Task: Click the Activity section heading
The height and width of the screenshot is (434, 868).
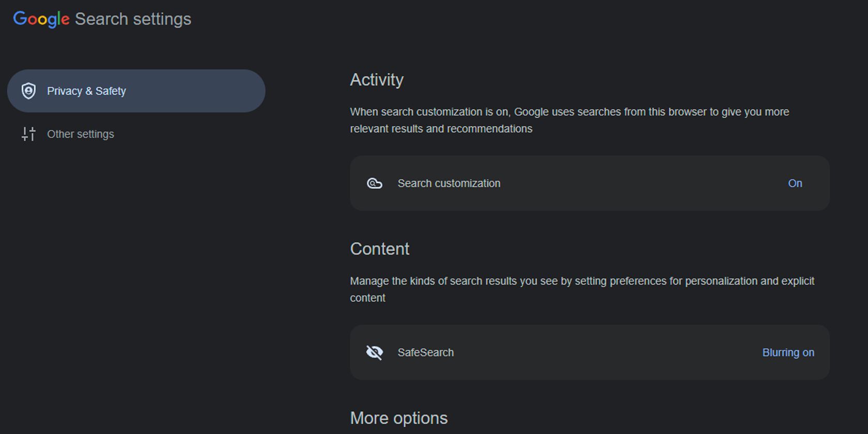Action: click(377, 80)
